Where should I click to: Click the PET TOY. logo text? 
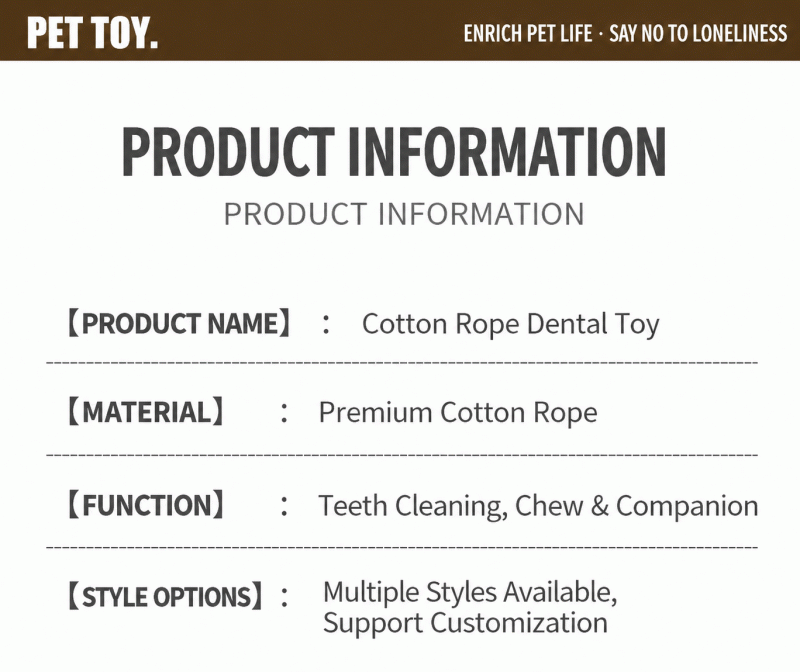click(x=92, y=33)
